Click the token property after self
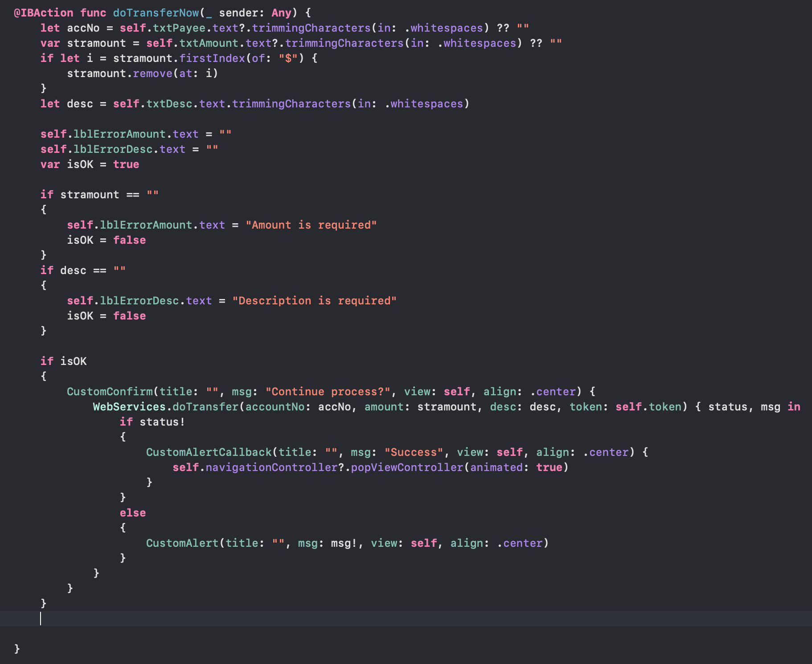The width and height of the screenshot is (812, 664). 665,407
